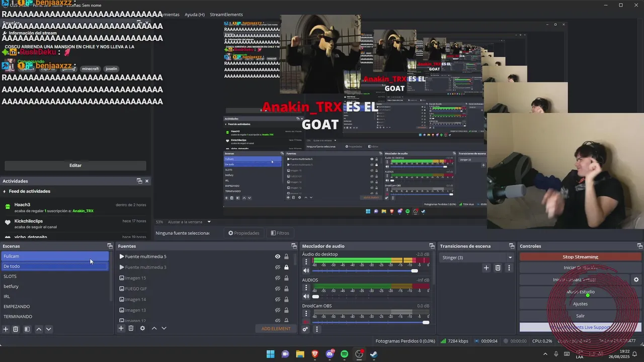Open Steam from the taskbar

click(x=374, y=354)
